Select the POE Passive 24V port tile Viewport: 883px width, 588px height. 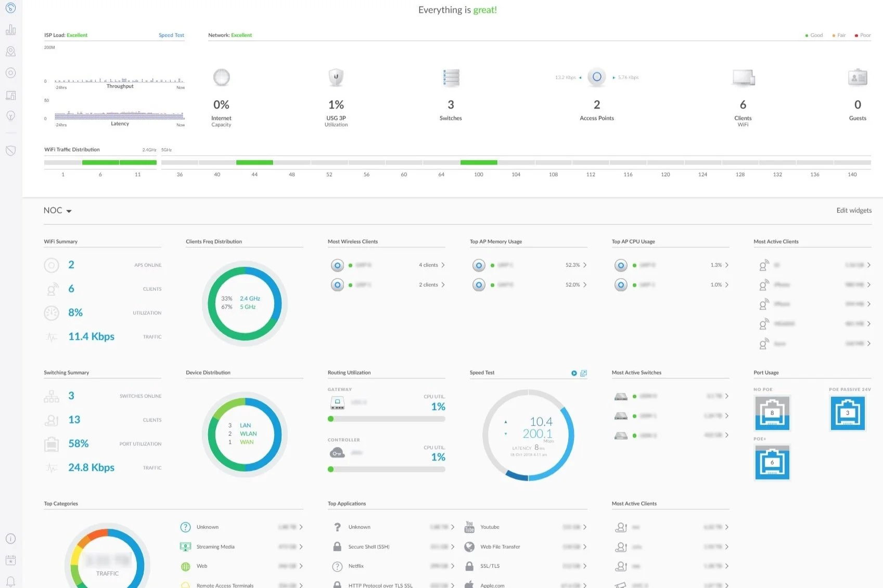coord(848,413)
